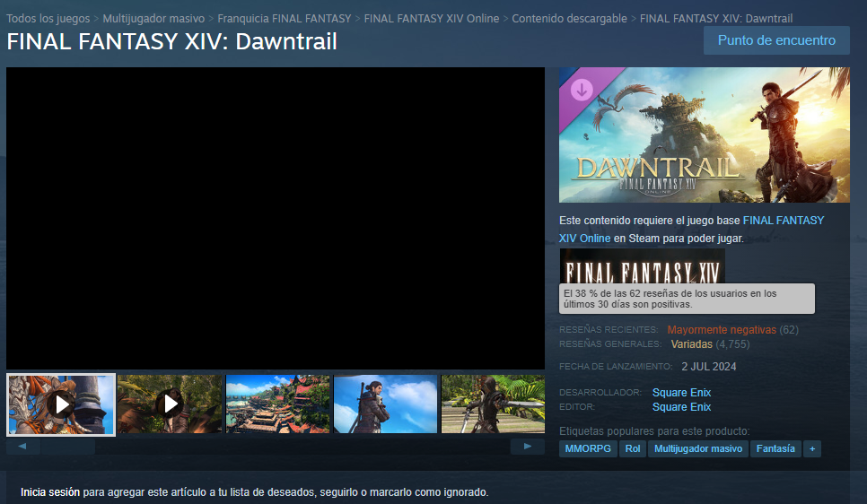Play the first trailer thumbnail
This screenshot has width=867, height=504.
[x=61, y=404]
